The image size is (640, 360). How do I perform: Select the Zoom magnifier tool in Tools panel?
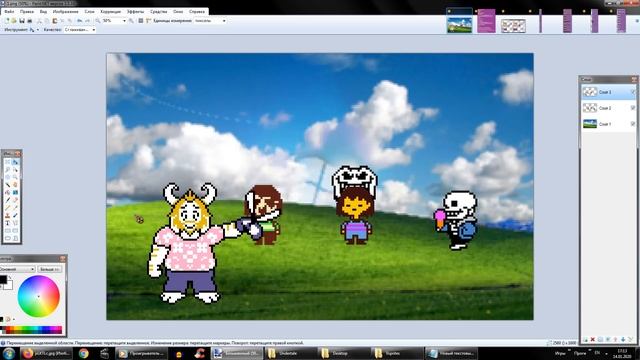coord(15,177)
